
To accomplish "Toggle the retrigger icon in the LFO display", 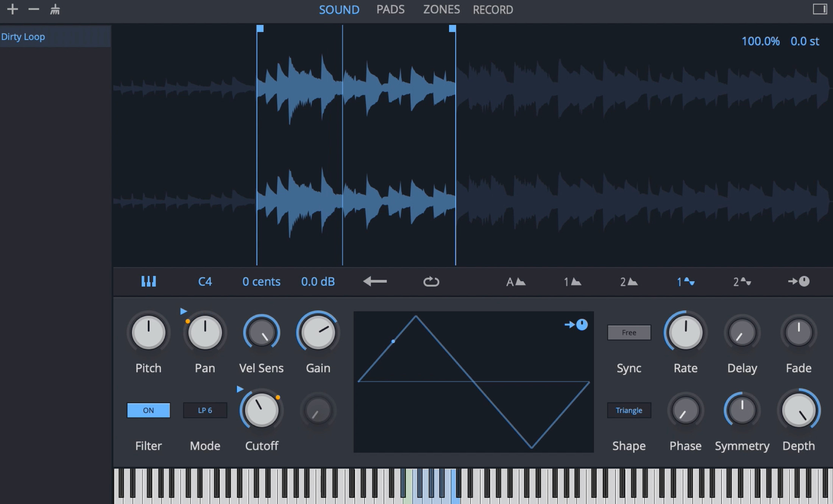I will coord(576,324).
